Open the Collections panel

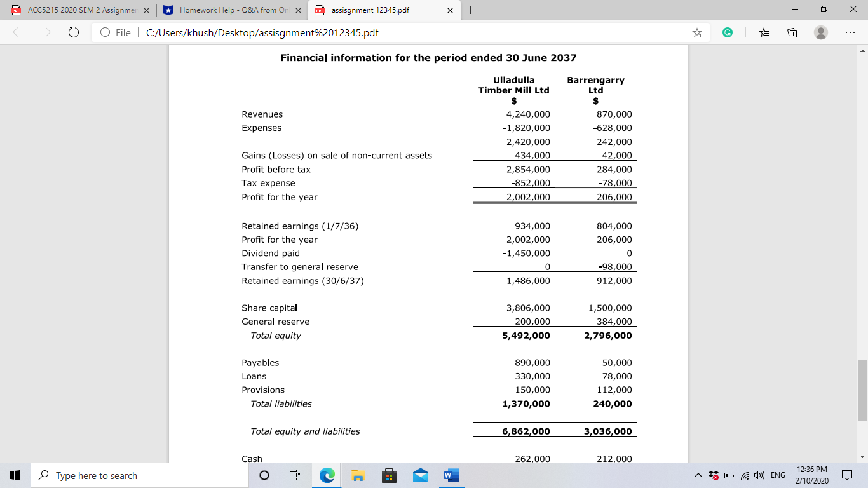point(792,32)
